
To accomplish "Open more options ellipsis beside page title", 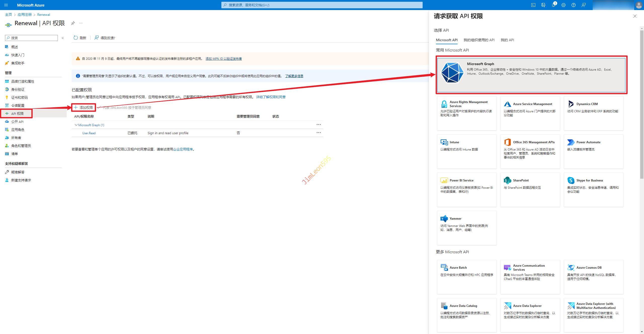I will [81, 23].
